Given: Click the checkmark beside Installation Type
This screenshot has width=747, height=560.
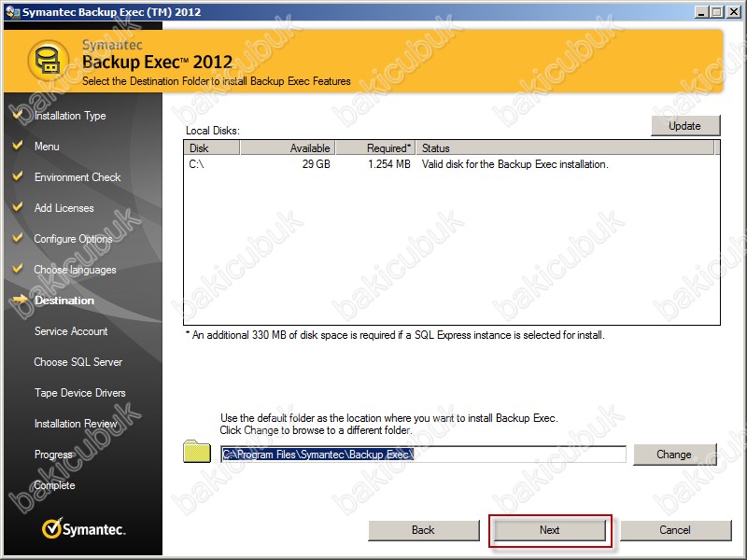Looking at the screenshot, I should (x=18, y=114).
